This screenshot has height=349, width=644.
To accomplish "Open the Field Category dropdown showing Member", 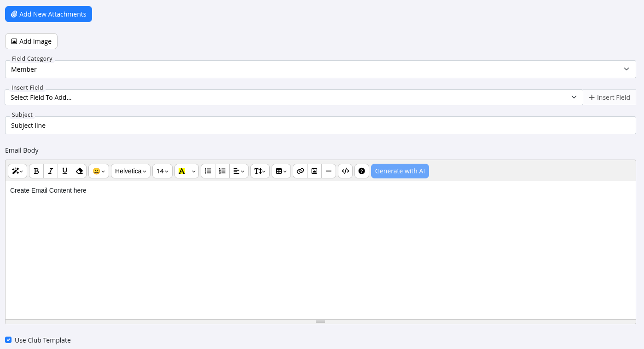I will pos(320,69).
